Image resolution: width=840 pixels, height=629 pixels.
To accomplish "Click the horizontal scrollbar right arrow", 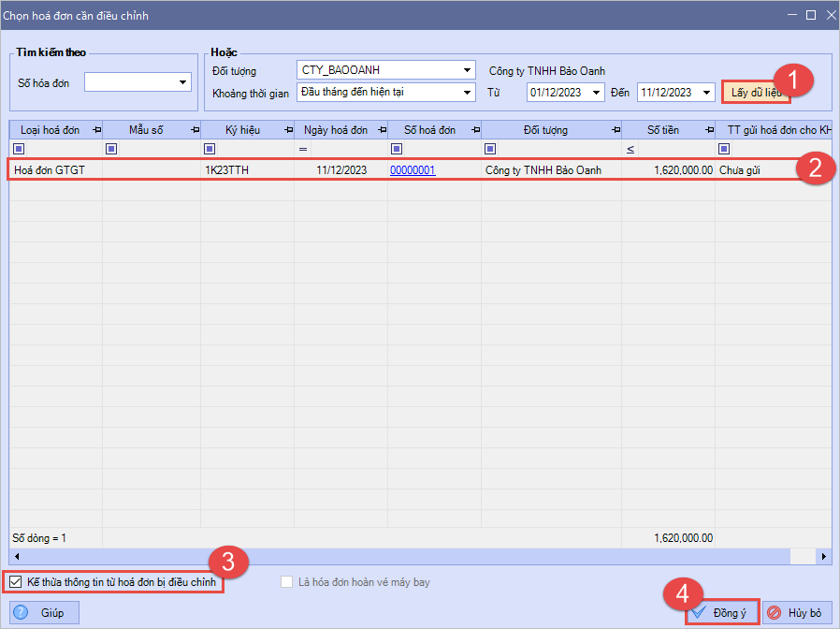I will tap(823, 557).
